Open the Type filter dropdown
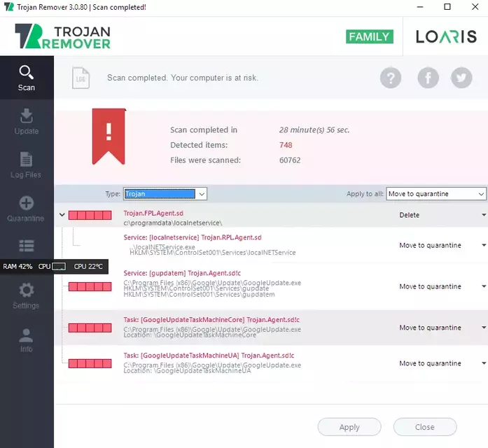Screen dimensions: 488x448 coord(165,194)
